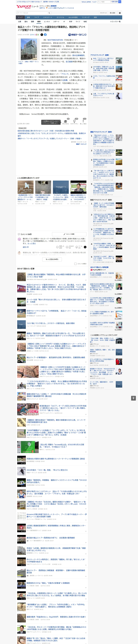Click the Yahoo! JAPAN News logo
Screen dimensions: 138x644
[x=27, y=7]
